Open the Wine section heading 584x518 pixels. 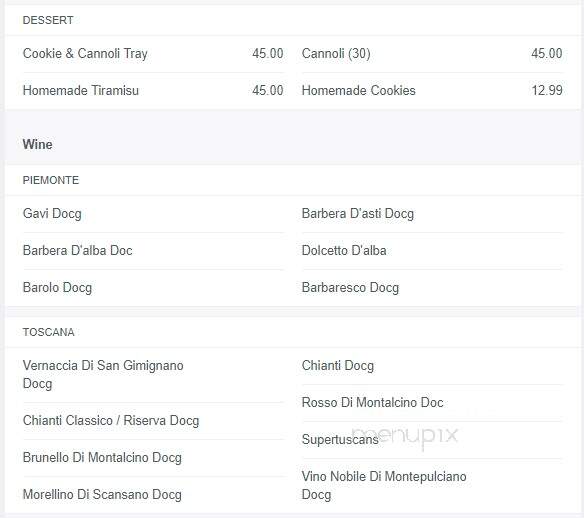pyautogui.click(x=38, y=144)
